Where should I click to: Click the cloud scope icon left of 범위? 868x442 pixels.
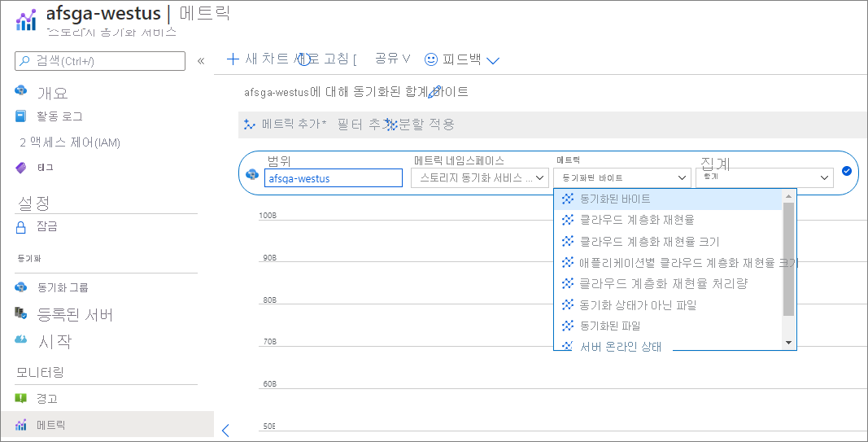pos(252,174)
